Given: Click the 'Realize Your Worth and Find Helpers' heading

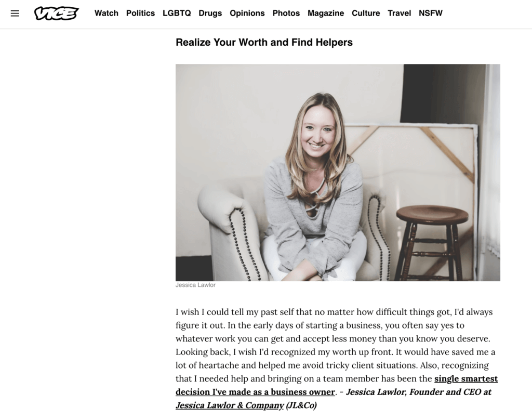Looking at the screenshot, I should (264, 43).
